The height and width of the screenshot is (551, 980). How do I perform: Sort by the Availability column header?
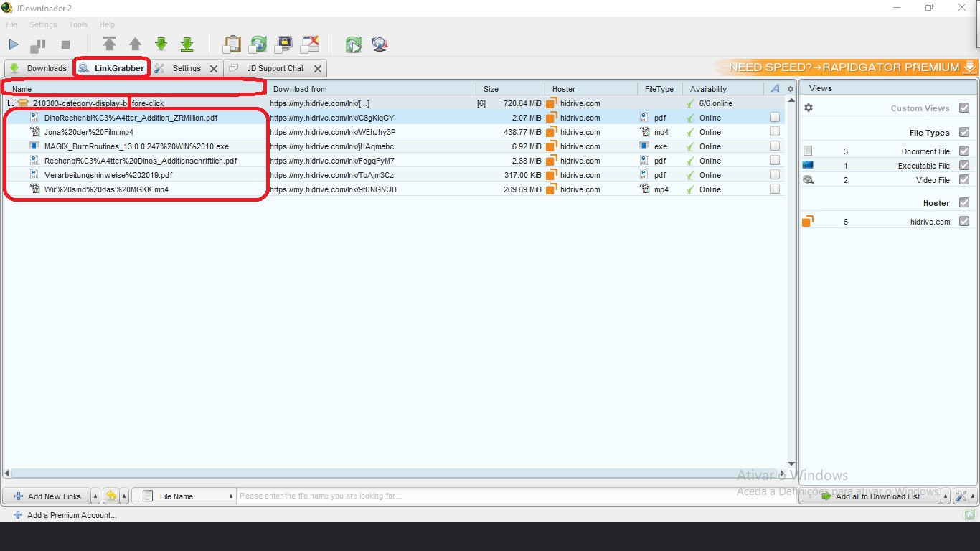pos(723,89)
